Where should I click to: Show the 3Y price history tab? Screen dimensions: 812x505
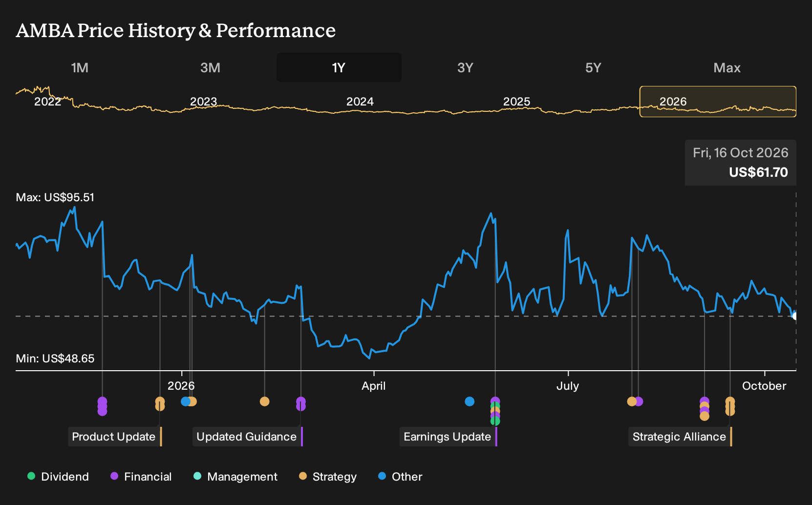point(465,67)
